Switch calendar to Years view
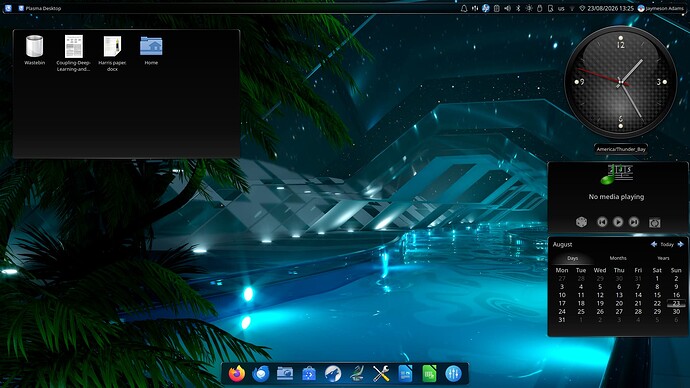 click(663, 258)
